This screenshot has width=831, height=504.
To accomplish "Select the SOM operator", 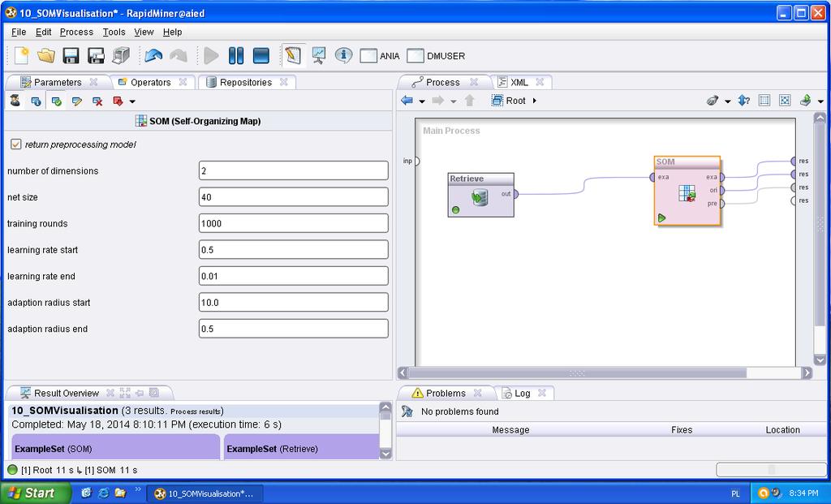I will click(687, 191).
